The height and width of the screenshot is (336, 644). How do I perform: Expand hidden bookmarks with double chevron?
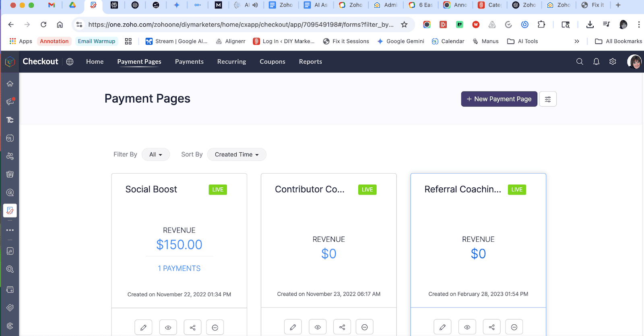pos(577,41)
